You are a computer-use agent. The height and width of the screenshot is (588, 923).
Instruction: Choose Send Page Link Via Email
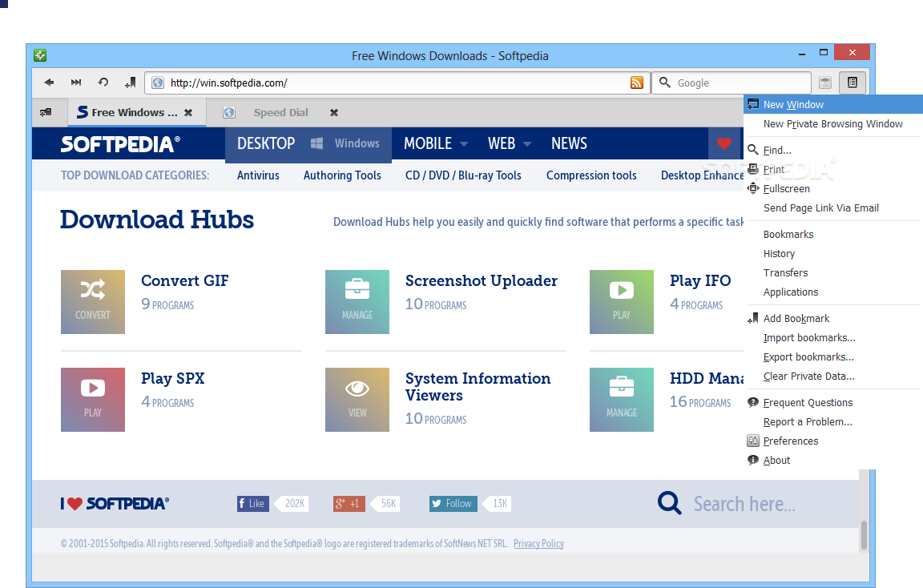coord(833,207)
